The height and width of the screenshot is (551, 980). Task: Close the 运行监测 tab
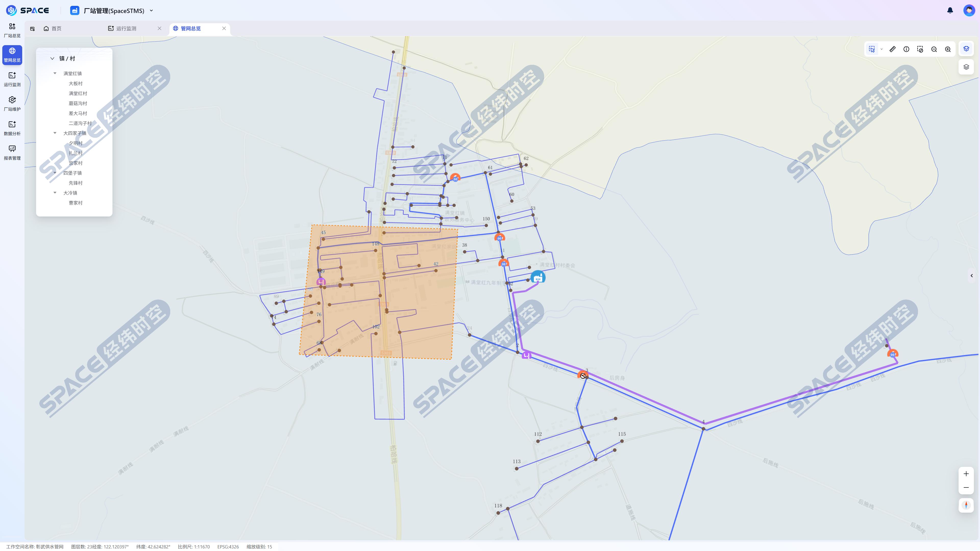coord(160,29)
